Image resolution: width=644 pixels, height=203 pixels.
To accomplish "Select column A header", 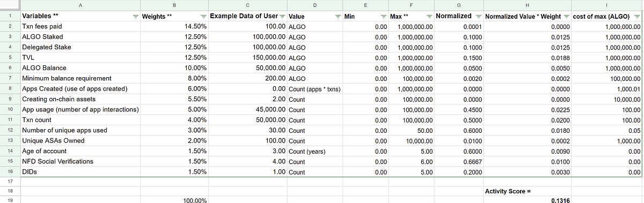I will click(x=80, y=5).
